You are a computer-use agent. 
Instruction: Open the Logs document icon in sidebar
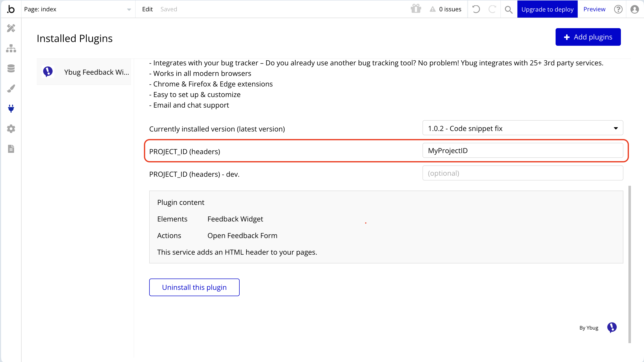pos(11,149)
